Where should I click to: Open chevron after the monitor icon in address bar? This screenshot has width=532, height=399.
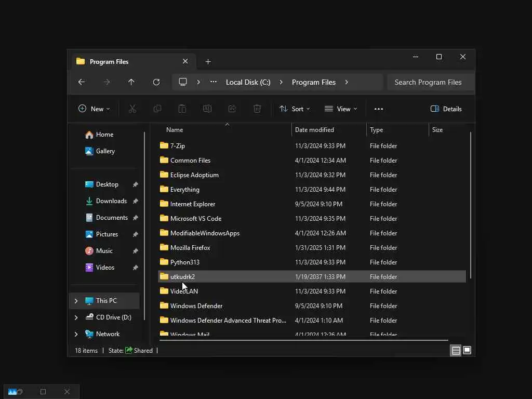point(198,82)
